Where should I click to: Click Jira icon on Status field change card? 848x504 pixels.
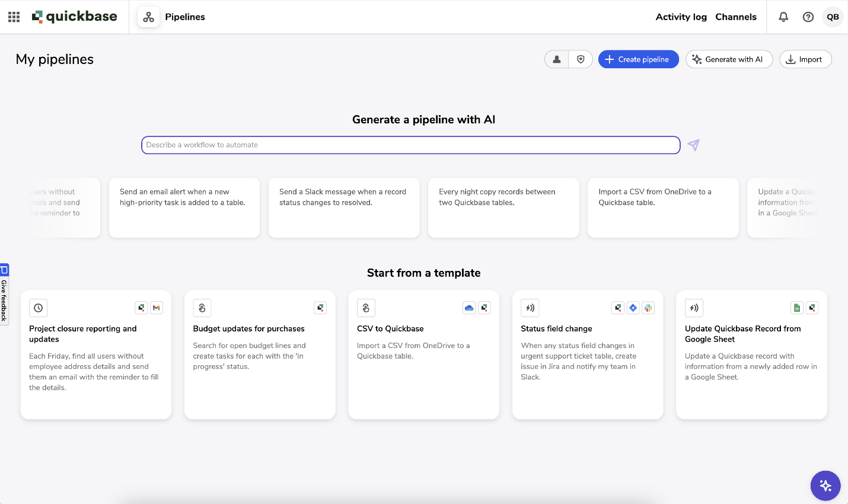coord(633,308)
